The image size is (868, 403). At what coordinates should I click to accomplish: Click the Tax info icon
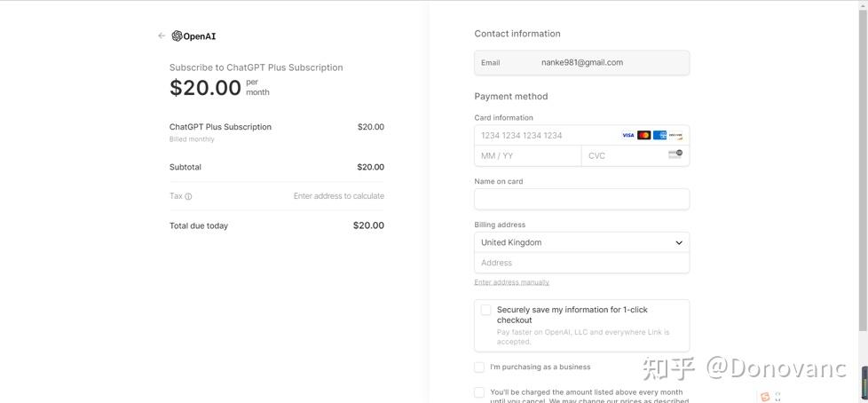tap(188, 197)
